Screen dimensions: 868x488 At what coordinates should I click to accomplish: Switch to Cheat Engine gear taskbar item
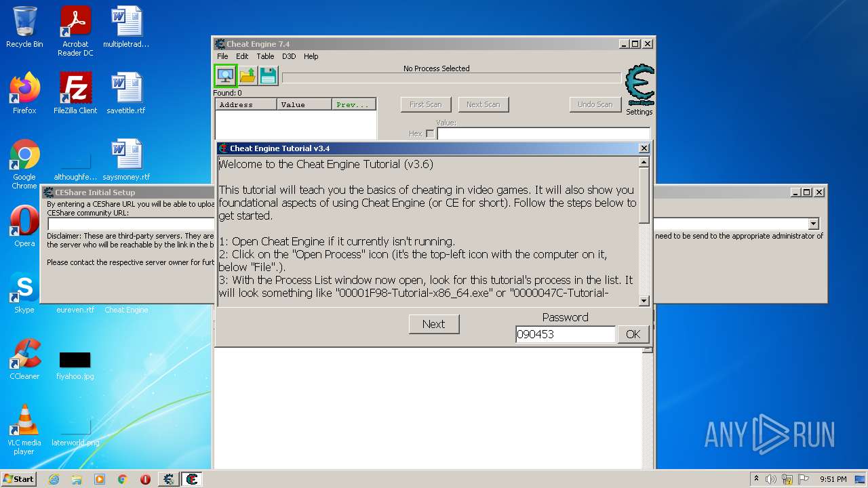tap(169, 479)
